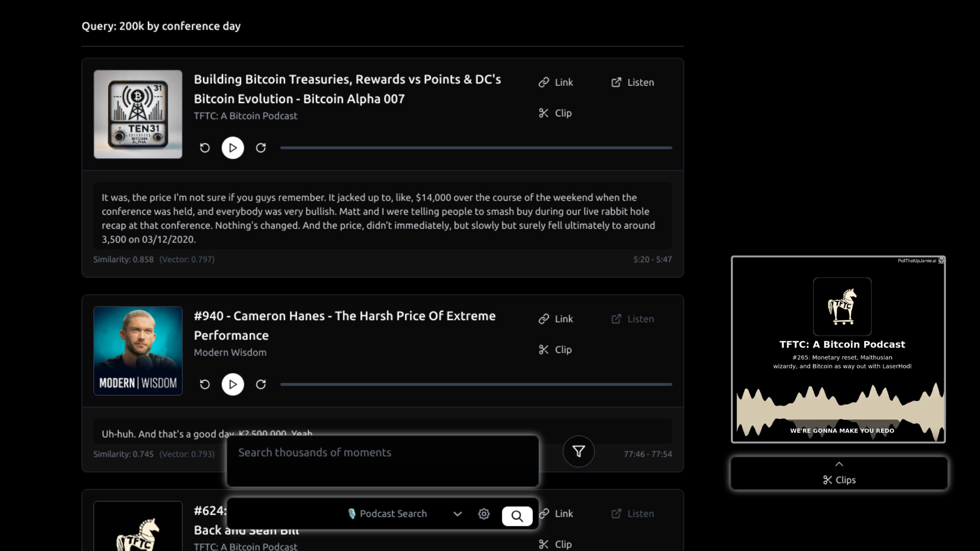This screenshot has width=980, height=551.
Task: Submit search with magnifying glass button
Action: click(517, 516)
